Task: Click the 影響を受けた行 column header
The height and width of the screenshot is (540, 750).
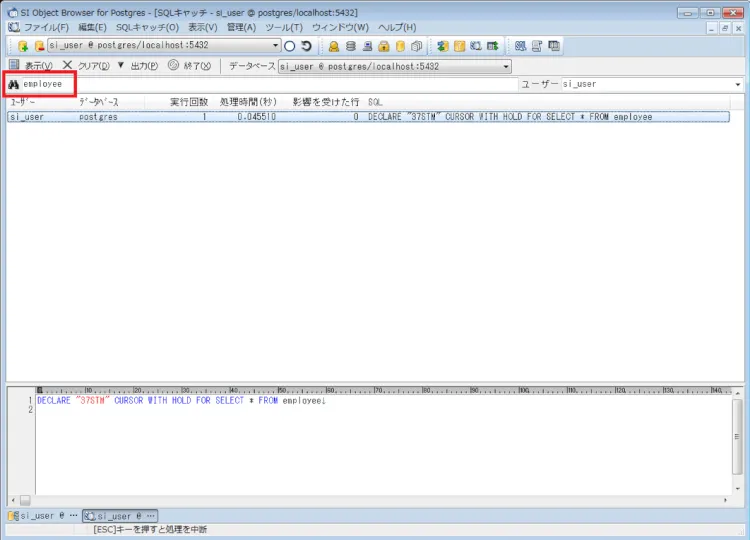Action: 326,102
